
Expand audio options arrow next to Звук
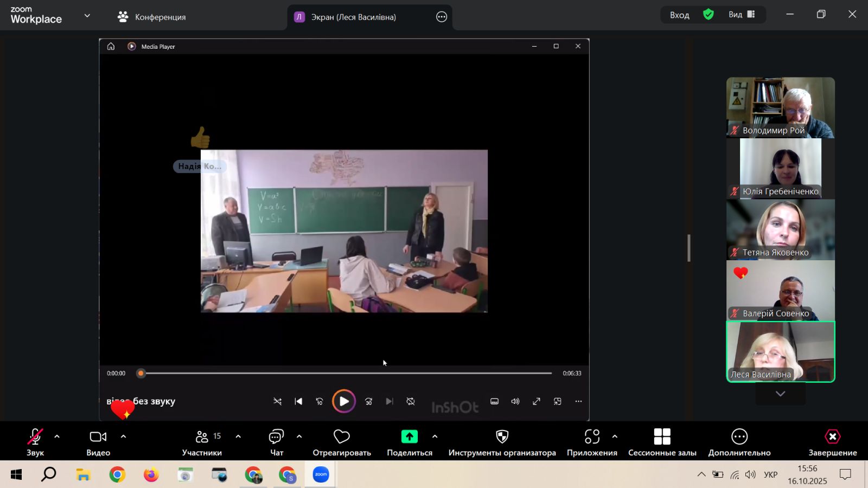(57, 436)
